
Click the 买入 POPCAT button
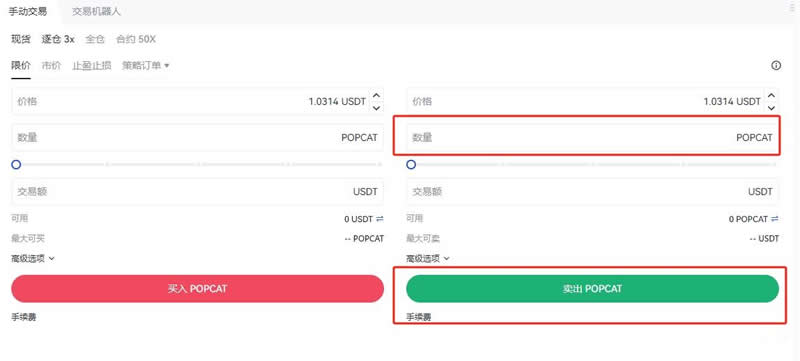click(197, 289)
